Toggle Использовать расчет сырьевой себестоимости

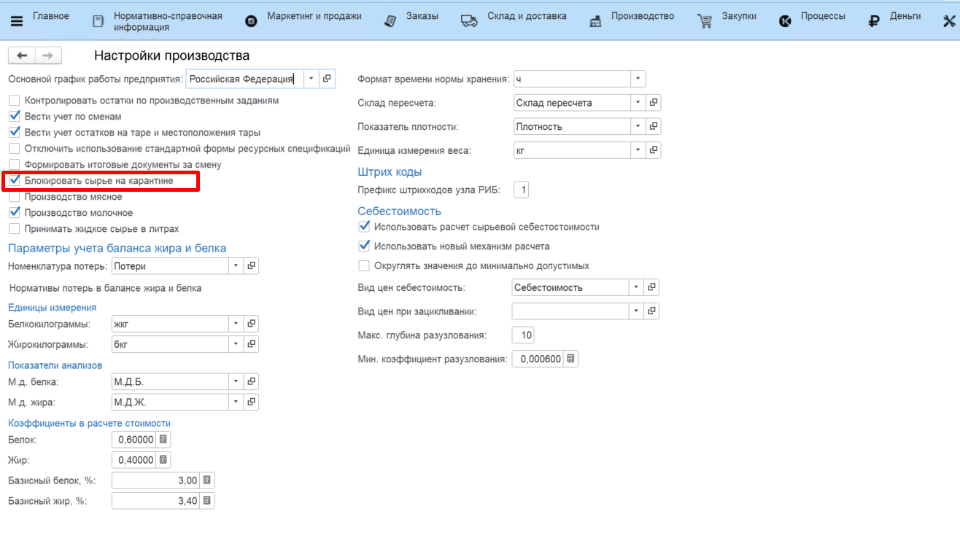click(x=364, y=227)
